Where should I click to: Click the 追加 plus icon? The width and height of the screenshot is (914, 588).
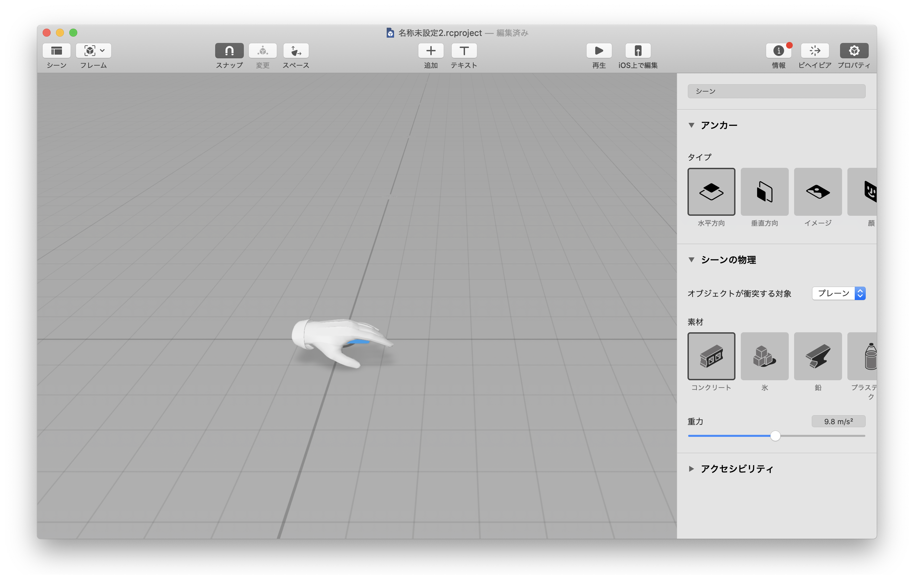(x=430, y=51)
